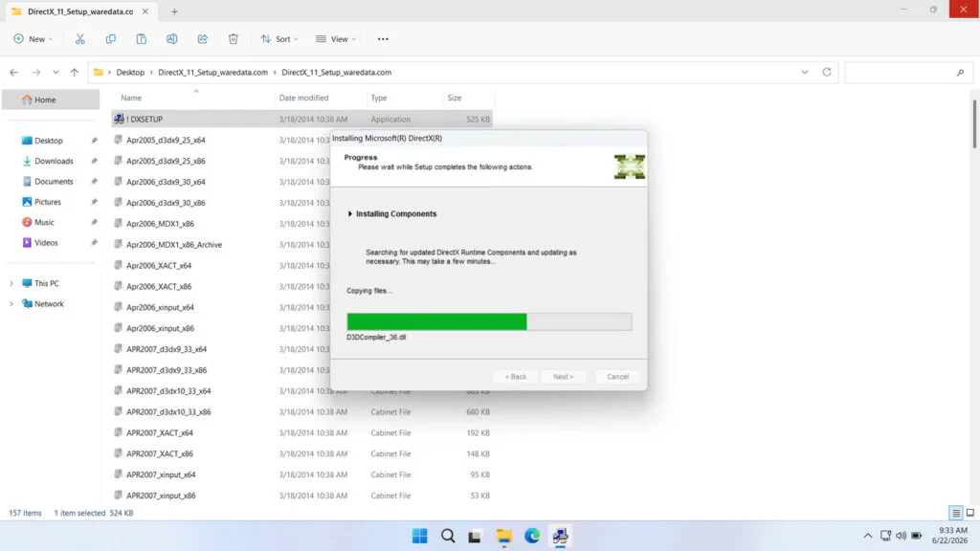
Task: Click the file list vertical scrollbar
Action: 974,125
